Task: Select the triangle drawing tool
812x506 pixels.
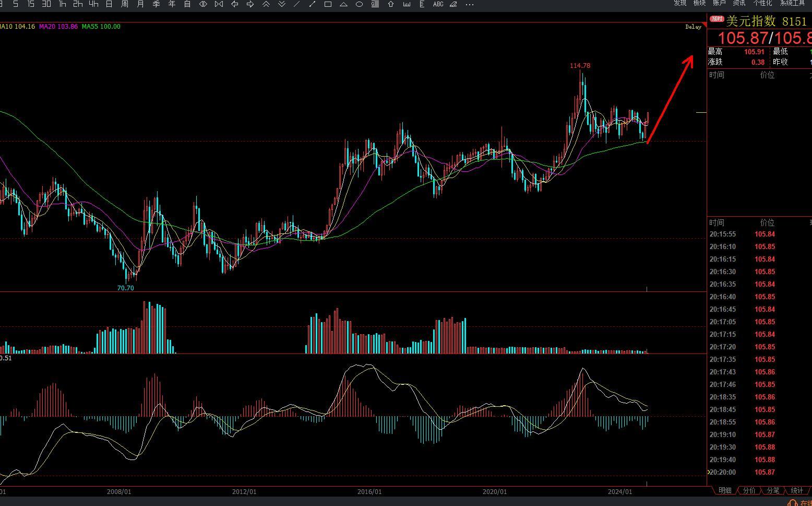Action: pyautogui.click(x=344, y=4)
